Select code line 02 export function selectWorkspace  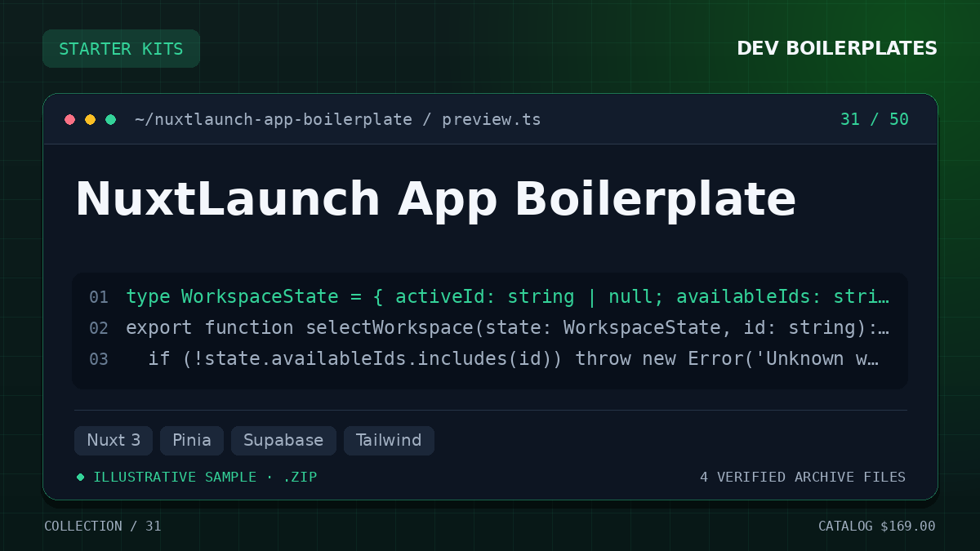(507, 328)
